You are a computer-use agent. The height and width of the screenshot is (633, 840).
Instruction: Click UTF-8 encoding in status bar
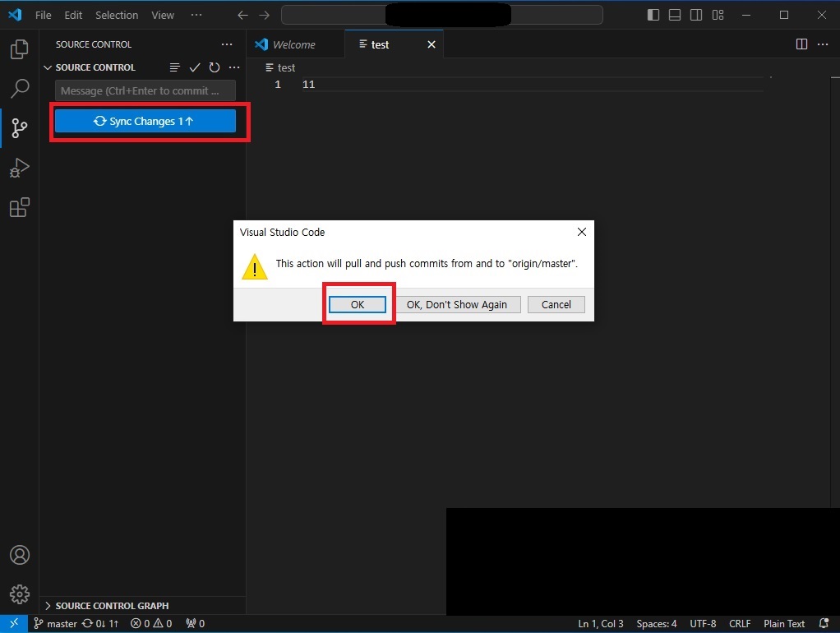tap(703, 623)
